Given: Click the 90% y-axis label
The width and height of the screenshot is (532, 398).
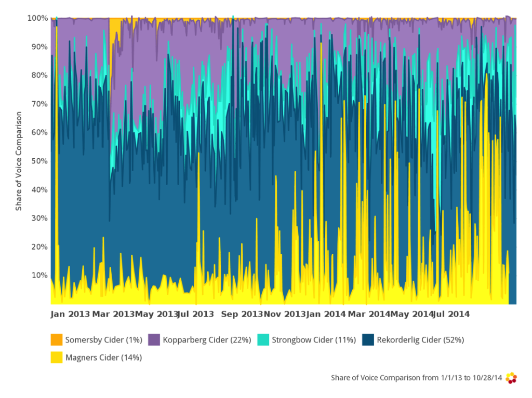Looking at the screenshot, I should (x=39, y=47).
